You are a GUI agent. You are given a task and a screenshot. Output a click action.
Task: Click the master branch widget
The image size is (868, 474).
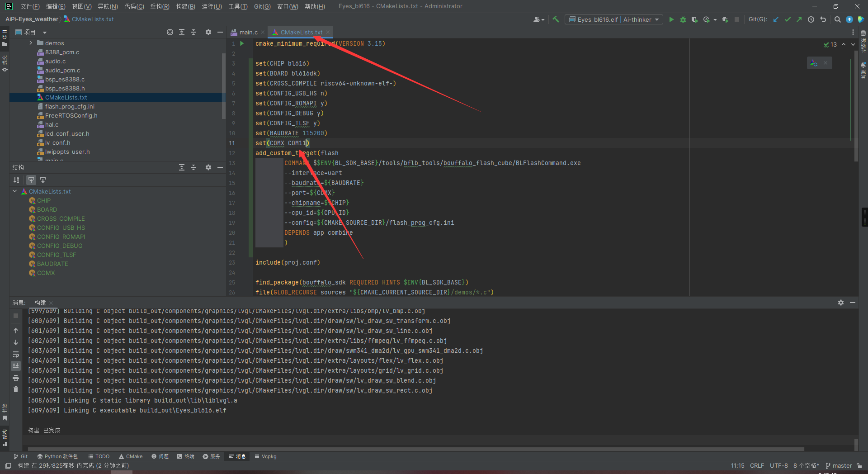tap(839, 465)
